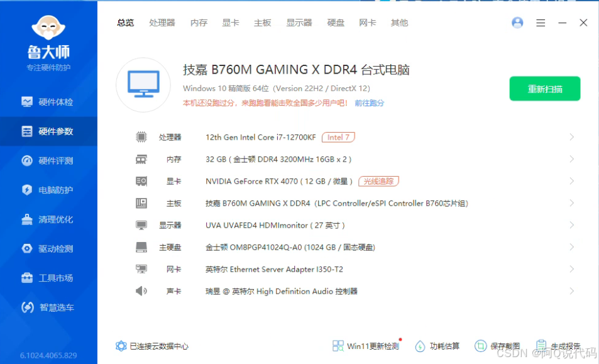This screenshot has width=599, height=364.
Task: Open 工具市场 in sidebar
Action: pyautogui.click(x=48, y=278)
